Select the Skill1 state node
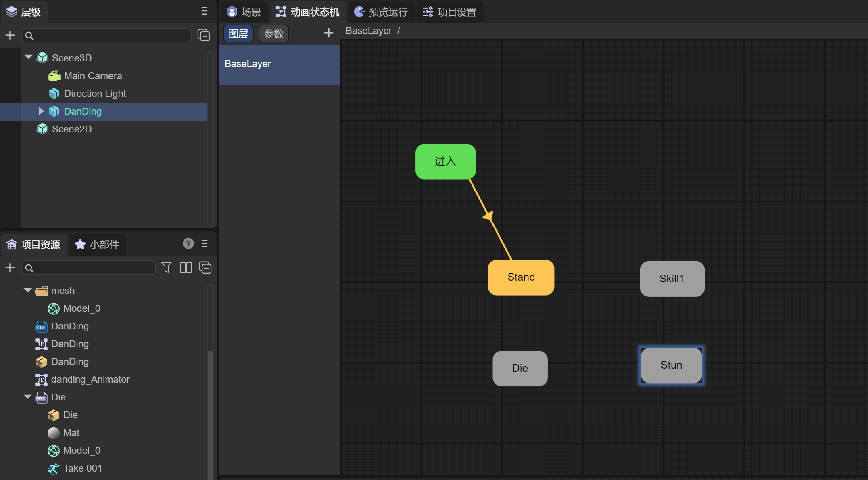This screenshot has height=480, width=868. (672, 279)
